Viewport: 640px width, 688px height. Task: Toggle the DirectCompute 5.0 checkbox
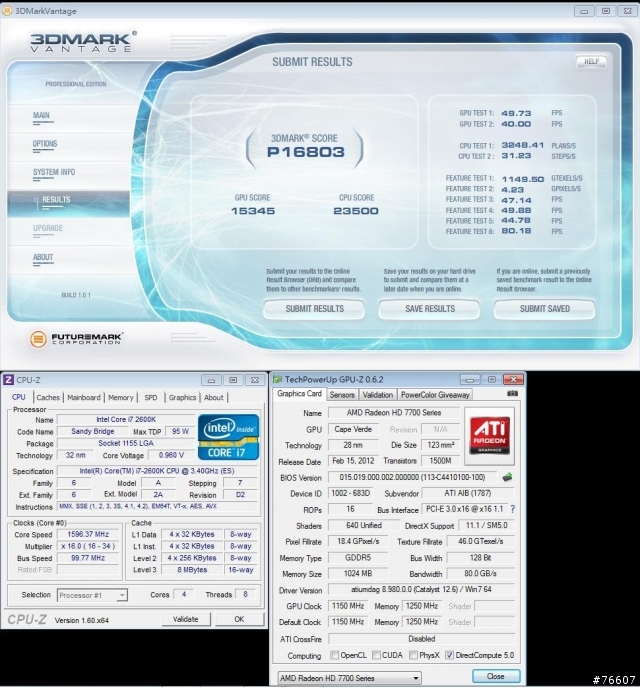(x=449, y=655)
